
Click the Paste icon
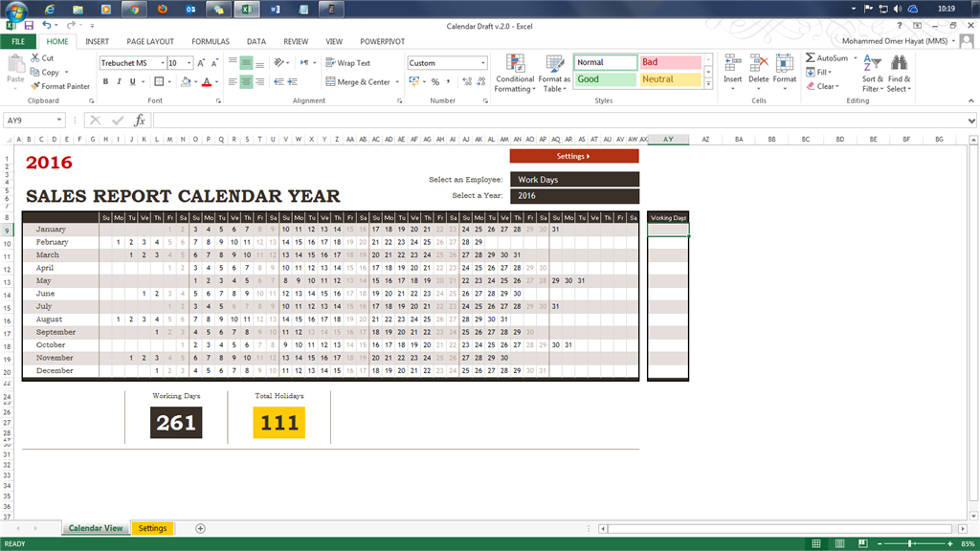[x=15, y=64]
